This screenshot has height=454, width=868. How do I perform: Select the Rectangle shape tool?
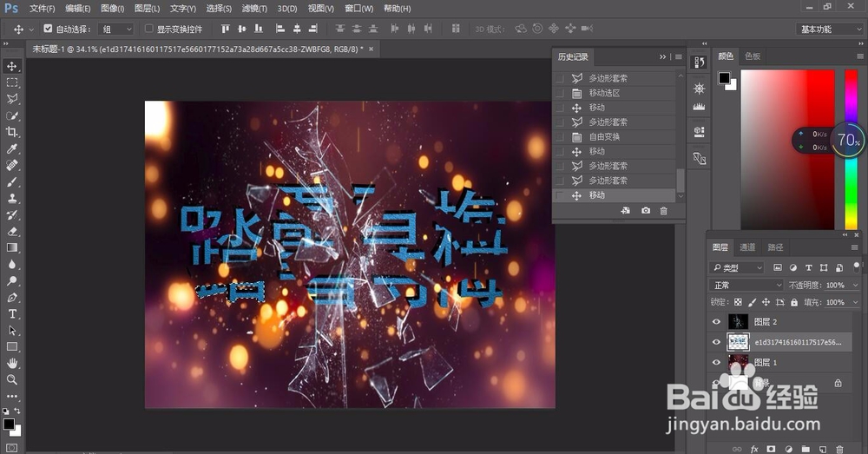coord(11,346)
